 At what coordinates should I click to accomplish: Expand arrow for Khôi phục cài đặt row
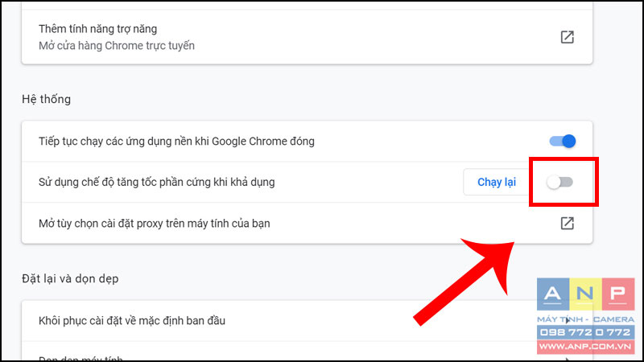pos(568,320)
